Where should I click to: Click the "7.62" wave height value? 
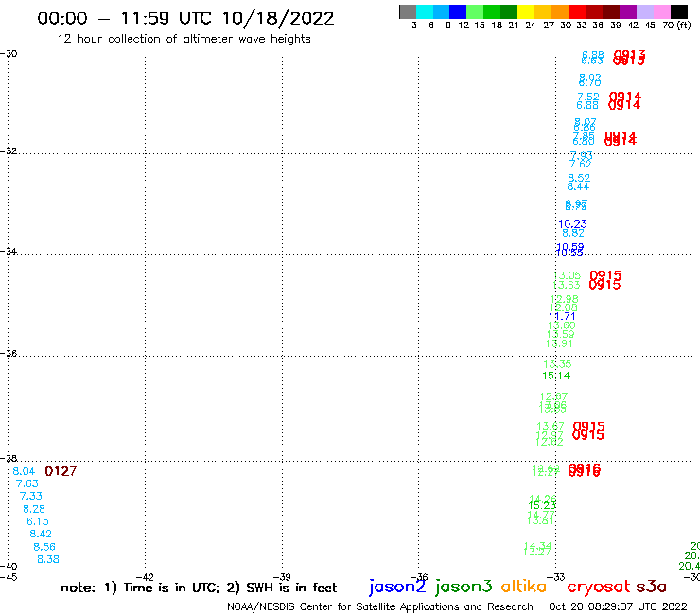coord(581,164)
